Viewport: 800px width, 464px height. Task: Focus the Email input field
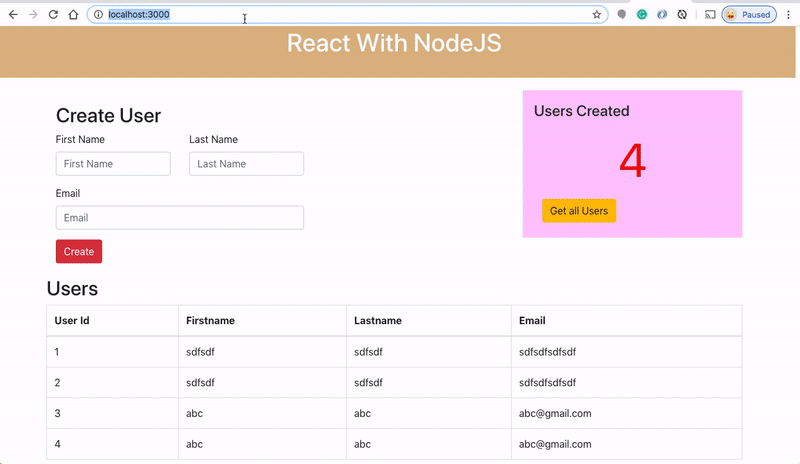point(180,217)
